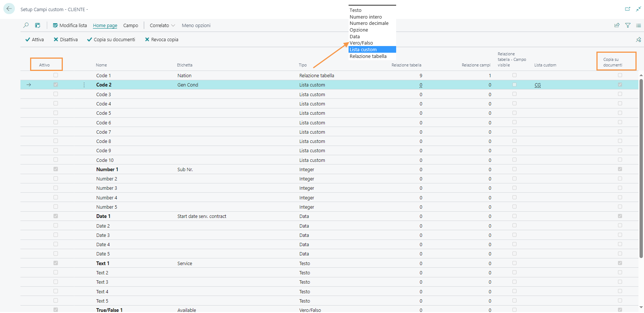This screenshot has height=313, width=644.
Task: Toggle Copia su documenti for Number 1
Action: pyautogui.click(x=620, y=169)
